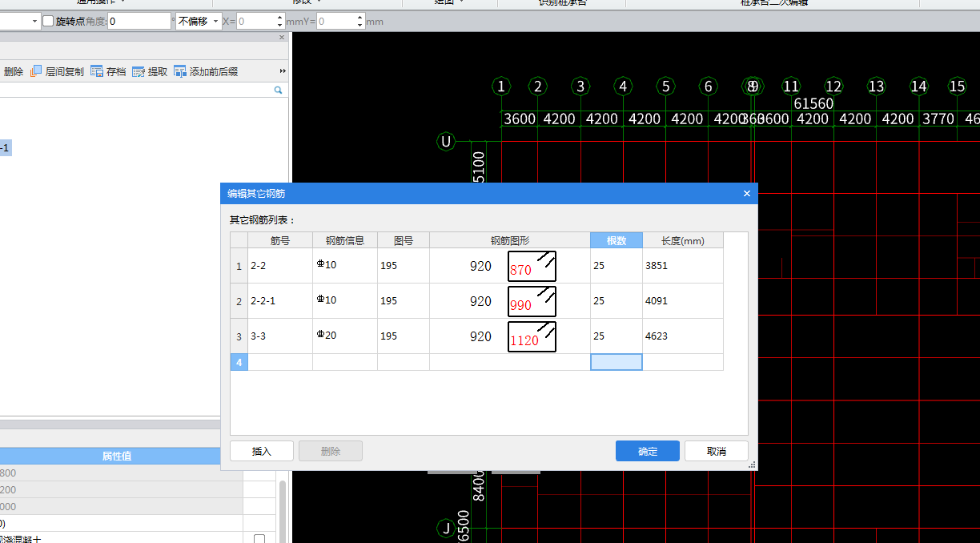Click the X offset spinner field
The width and height of the screenshot is (980, 543).
coord(260,21)
